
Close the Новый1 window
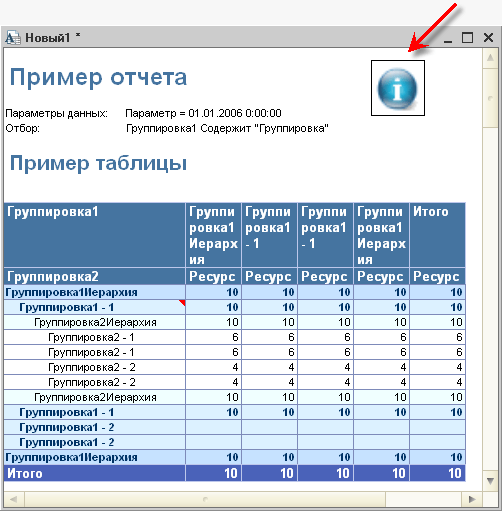tap(488, 37)
